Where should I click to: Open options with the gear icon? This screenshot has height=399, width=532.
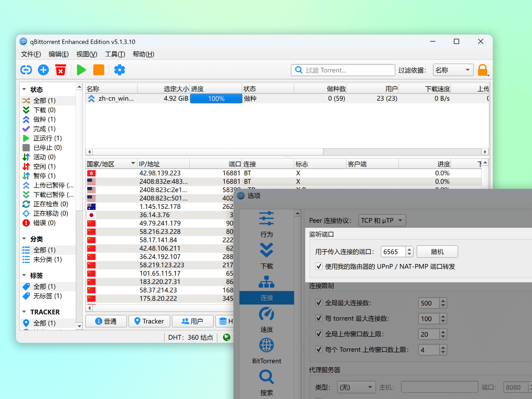pos(119,70)
